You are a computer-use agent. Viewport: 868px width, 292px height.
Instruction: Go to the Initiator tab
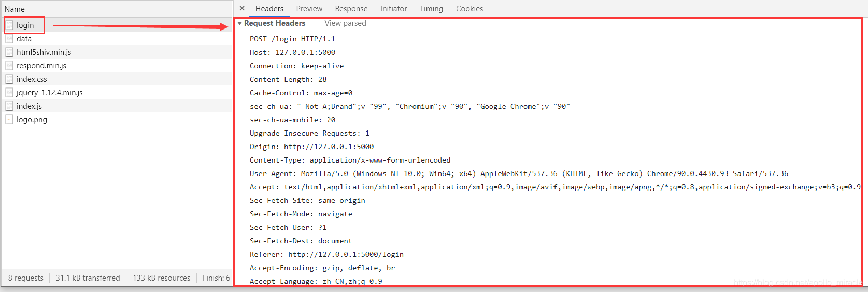tap(393, 9)
